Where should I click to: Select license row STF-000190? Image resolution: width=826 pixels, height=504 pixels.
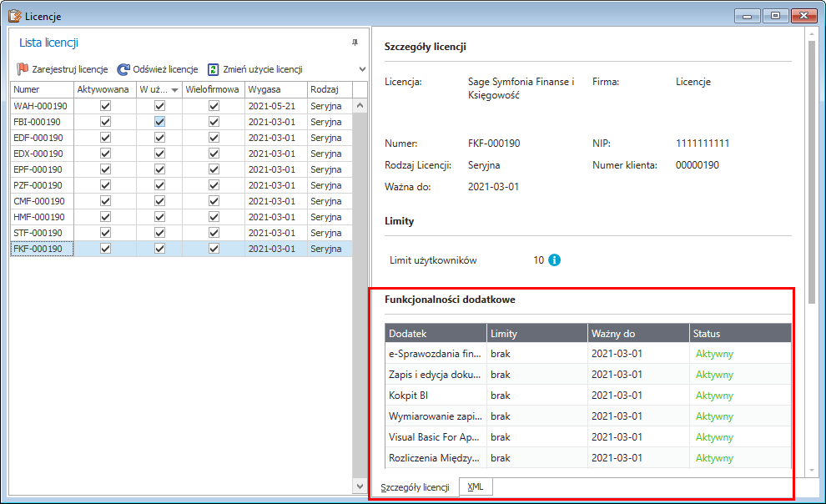coord(181,232)
